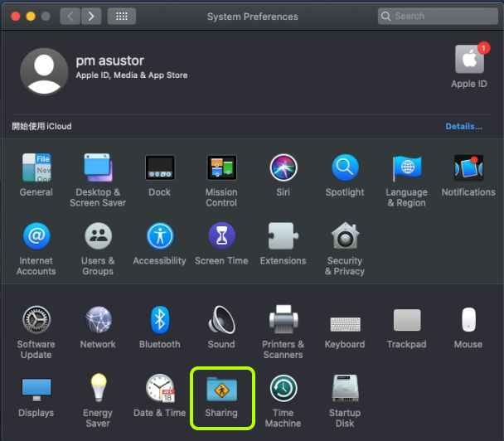Open Accessibility preferences
The width and height of the screenshot is (504, 441).
coord(160,236)
